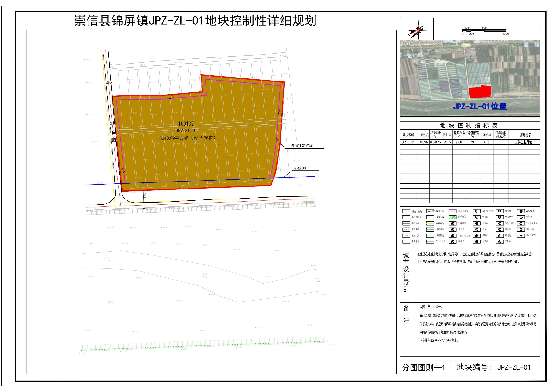Click the 公共厕所 legend symbol
This screenshot has width=555, height=392.
coord(521,211)
